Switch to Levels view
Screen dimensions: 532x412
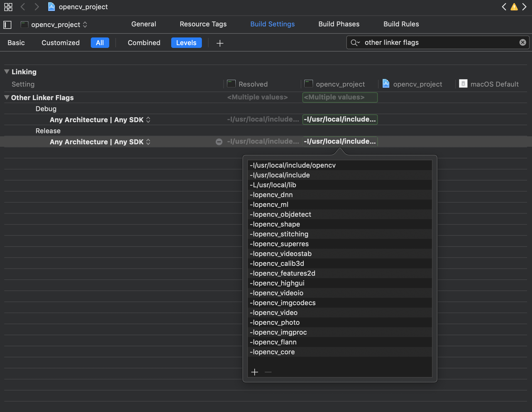pos(186,43)
